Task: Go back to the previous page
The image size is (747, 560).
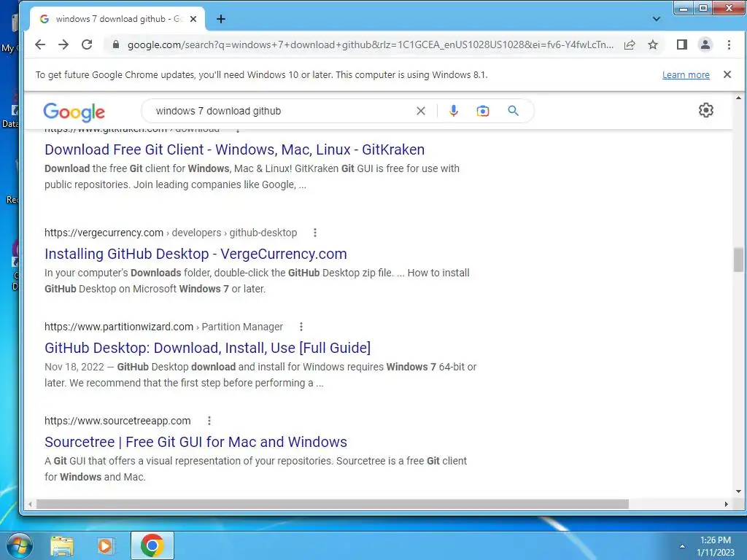Action: 40,44
